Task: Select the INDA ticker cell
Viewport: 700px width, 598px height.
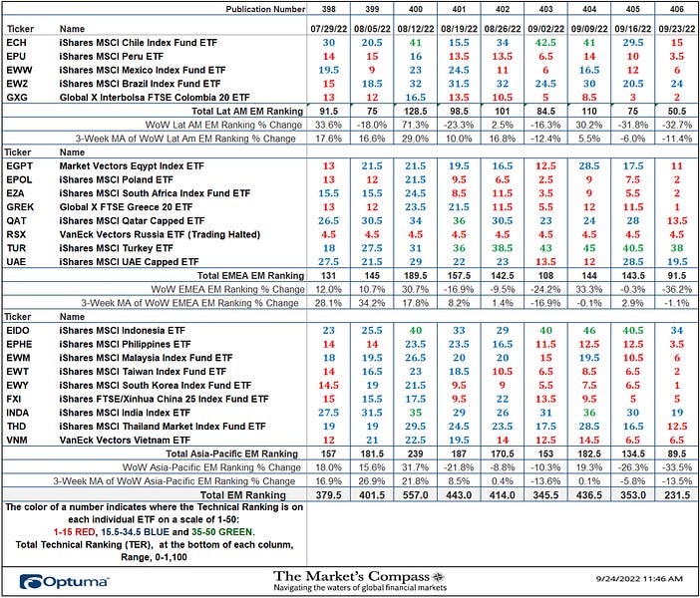Action: (x=17, y=413)
